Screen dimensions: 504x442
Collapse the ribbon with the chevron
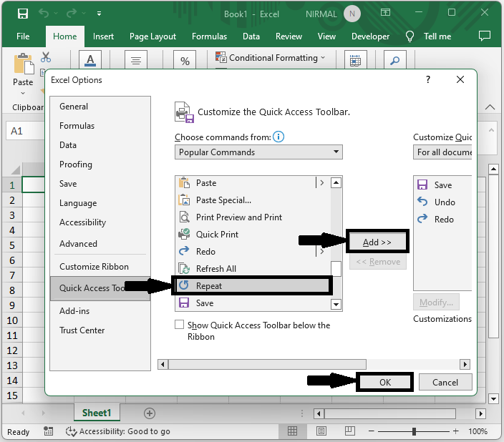point(490,107)
